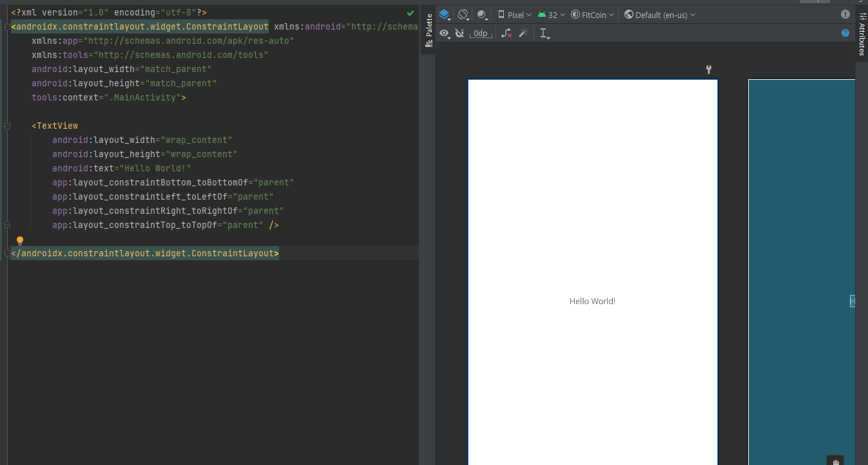
Task: Open the API 32 version dropdown
Action: click(x=552, y=15)
